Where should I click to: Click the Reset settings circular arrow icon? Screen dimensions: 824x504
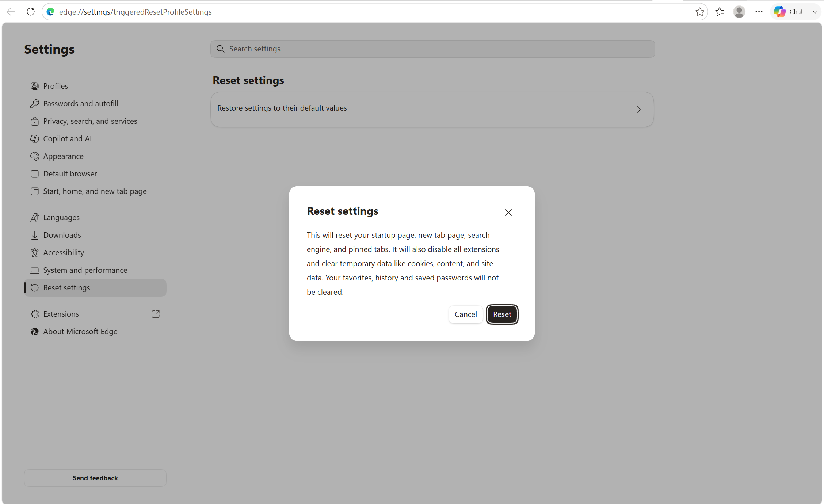point(35,288)
